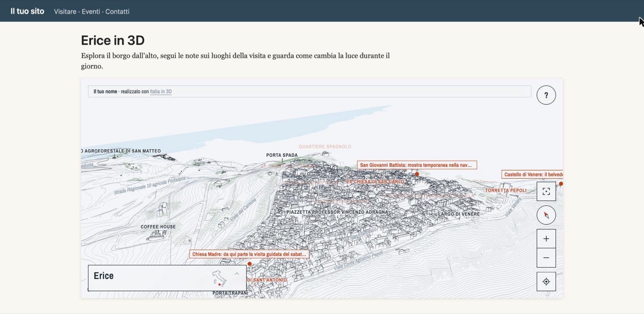Click the Viale Conte Agostino Pepoli road label
Image resolution: width=644 pixels, height=314 pixels.
pos(358,261)
